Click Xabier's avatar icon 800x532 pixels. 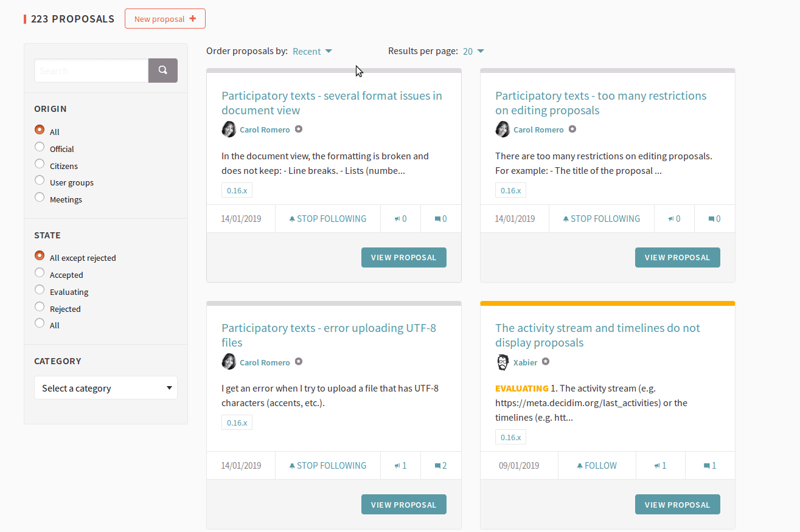(x=503, y=362)
